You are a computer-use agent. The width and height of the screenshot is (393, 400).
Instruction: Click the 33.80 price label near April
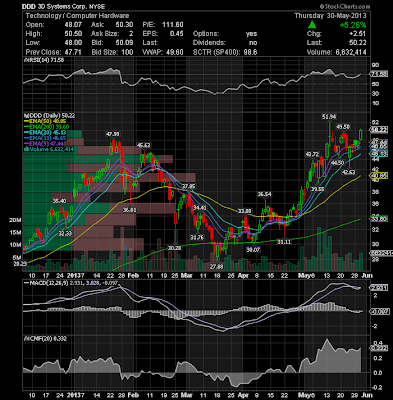(244, 211)
